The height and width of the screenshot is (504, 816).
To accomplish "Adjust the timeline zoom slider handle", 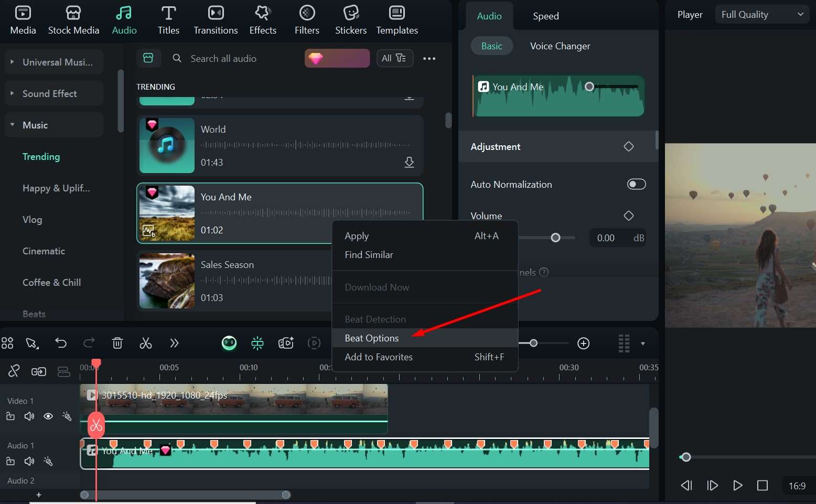I will tap(533, 343).
